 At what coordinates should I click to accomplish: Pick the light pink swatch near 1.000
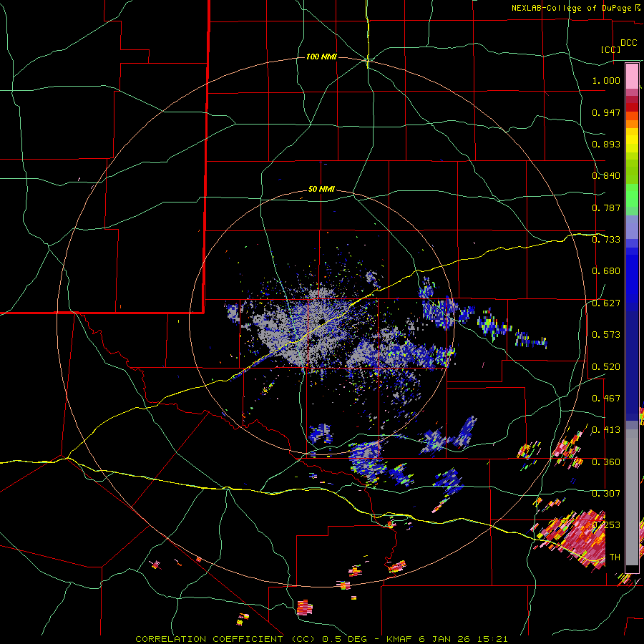click(x=632, y=77)
